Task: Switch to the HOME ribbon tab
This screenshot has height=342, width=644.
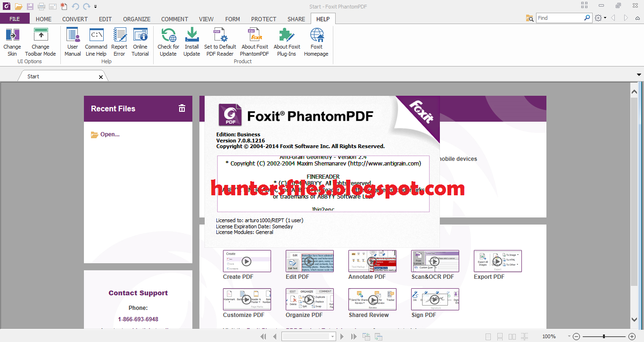Action: tap(44, 19)
